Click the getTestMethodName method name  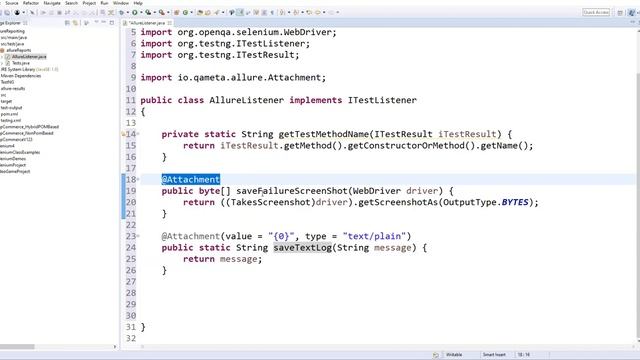click(x=324, y=134)
